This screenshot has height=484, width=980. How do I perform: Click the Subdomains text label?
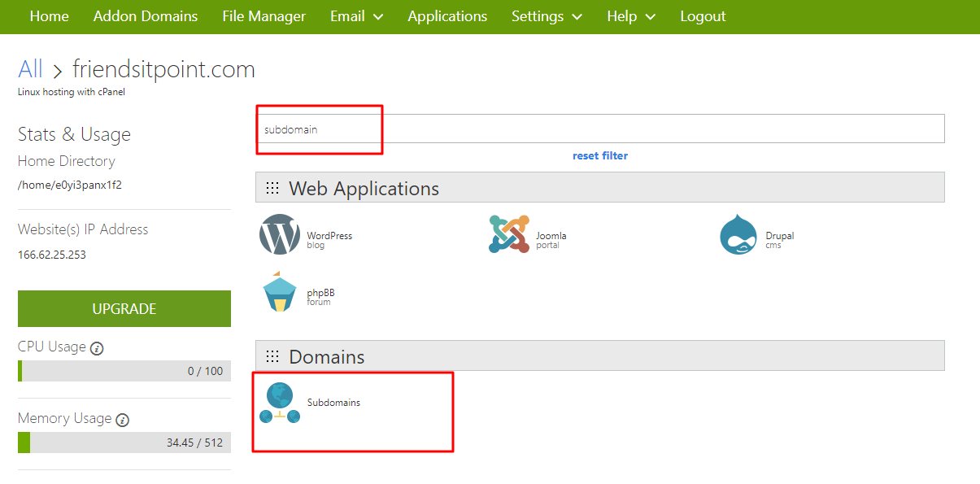[x=333, y=403]
